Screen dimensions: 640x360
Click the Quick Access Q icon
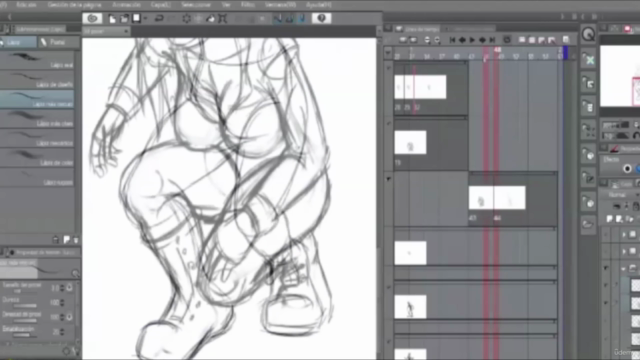tap(588, 35)
